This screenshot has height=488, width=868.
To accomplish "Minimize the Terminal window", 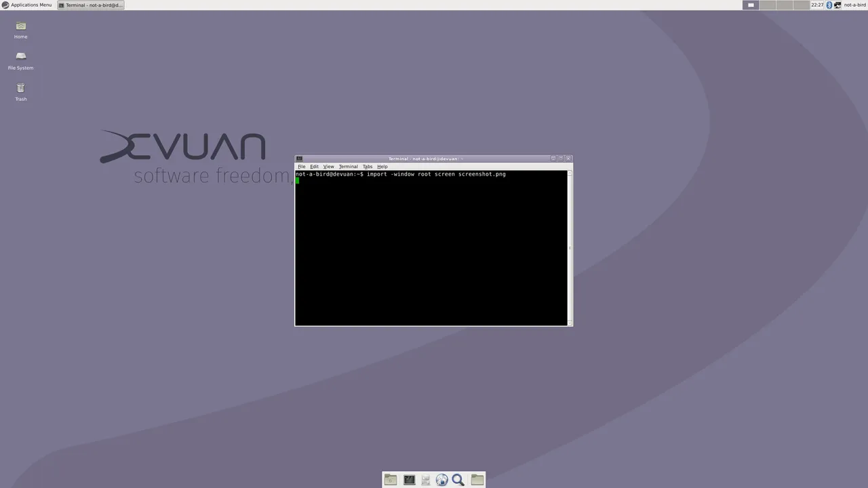I will click(x=553, y=159).
